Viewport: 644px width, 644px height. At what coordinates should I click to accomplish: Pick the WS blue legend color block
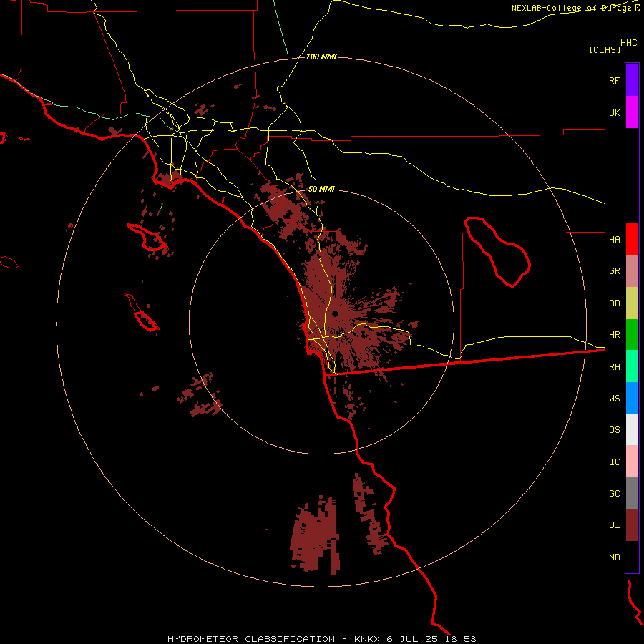632,398
